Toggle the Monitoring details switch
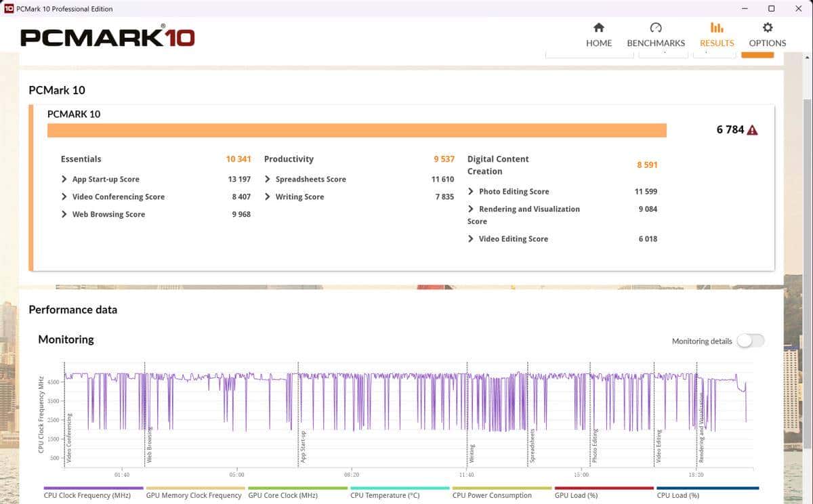813x504 pixels. [x=751, y=341]
